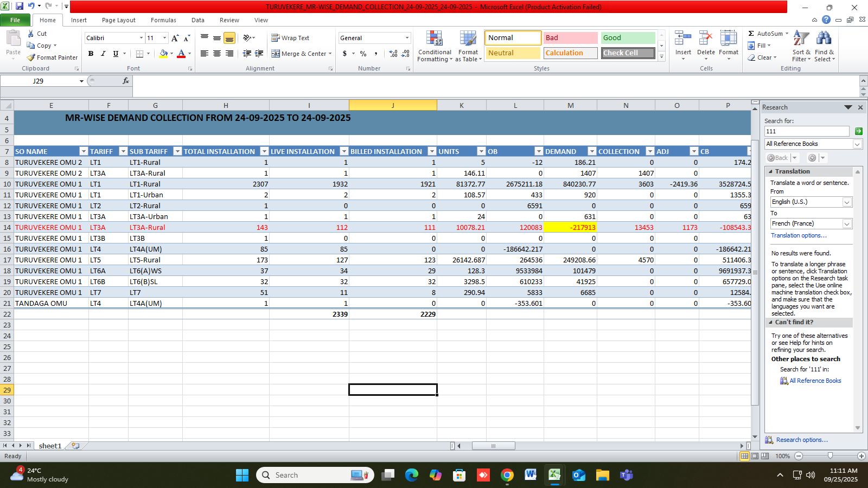Open the Formulas ribbon tab

pyautogui.click(x=163, y=20)
